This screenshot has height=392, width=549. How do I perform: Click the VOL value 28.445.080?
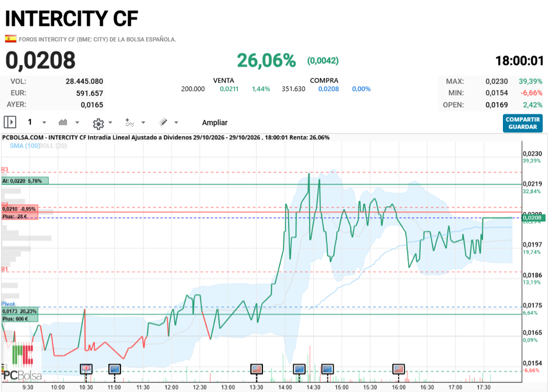(84, 81)
